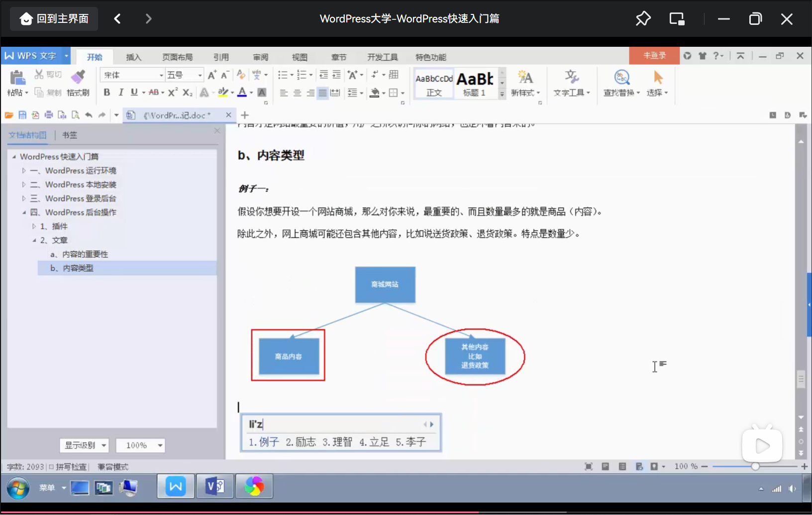Image resolution: width=812 pixels, height=515 pixels.
Task: Switch to the 引用 ribbon tab
Action: coord(221,57)
